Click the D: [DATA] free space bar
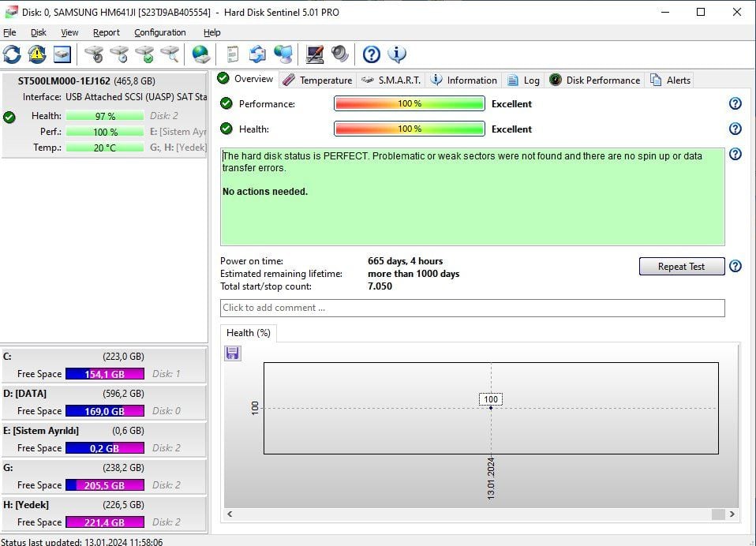This screenshot has width=756, height=546. 104,411
